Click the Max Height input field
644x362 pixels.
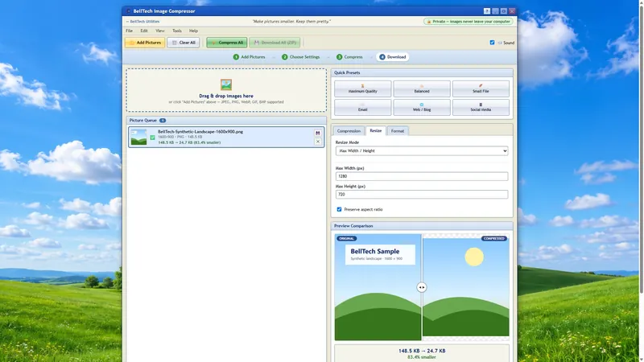(x=422, y=195)
